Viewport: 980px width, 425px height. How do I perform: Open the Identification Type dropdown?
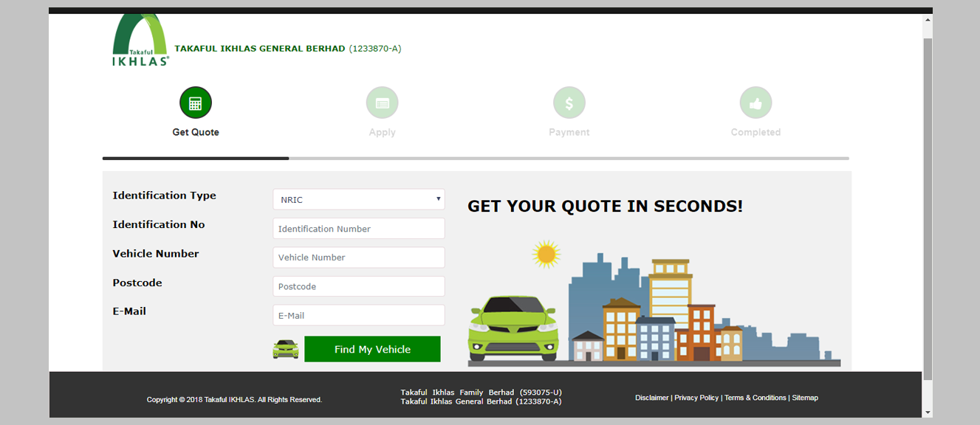(359, 199)
